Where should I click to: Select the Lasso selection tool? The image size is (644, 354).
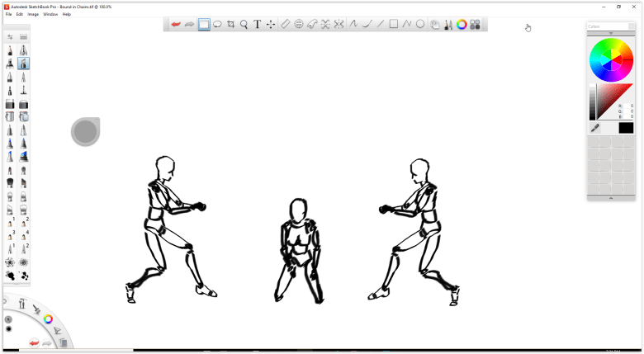click(x=217, y=25)
